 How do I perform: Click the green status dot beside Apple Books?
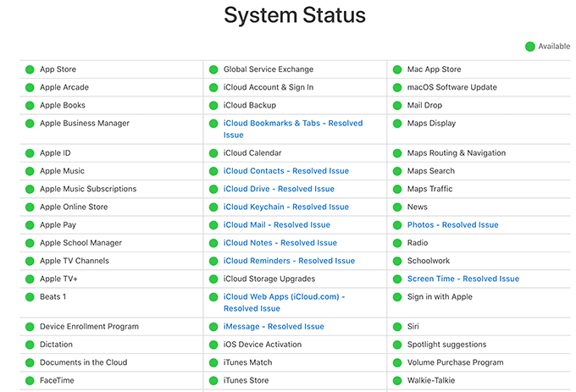point(30,105)
